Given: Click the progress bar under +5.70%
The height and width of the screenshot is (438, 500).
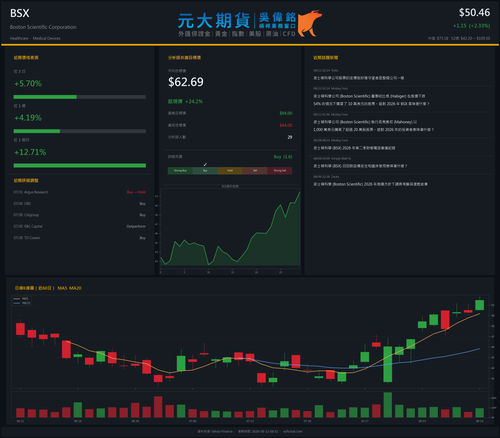Looking at the screenshot, I should 79,97.
